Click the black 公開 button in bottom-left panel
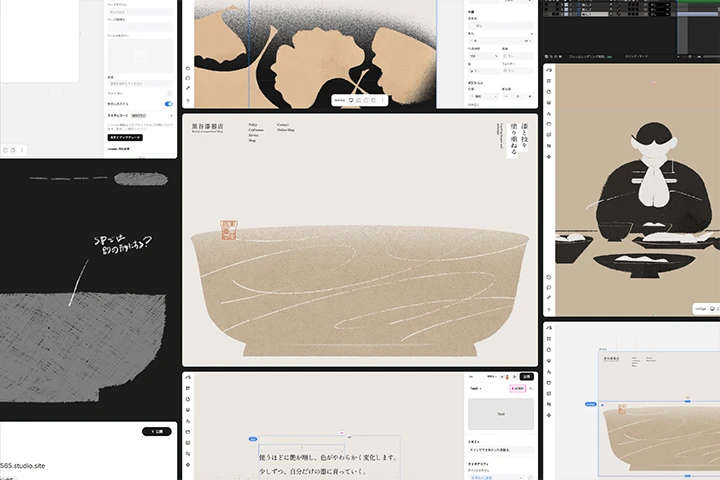The height and width of the screenshot is (480, 720). 157,431
